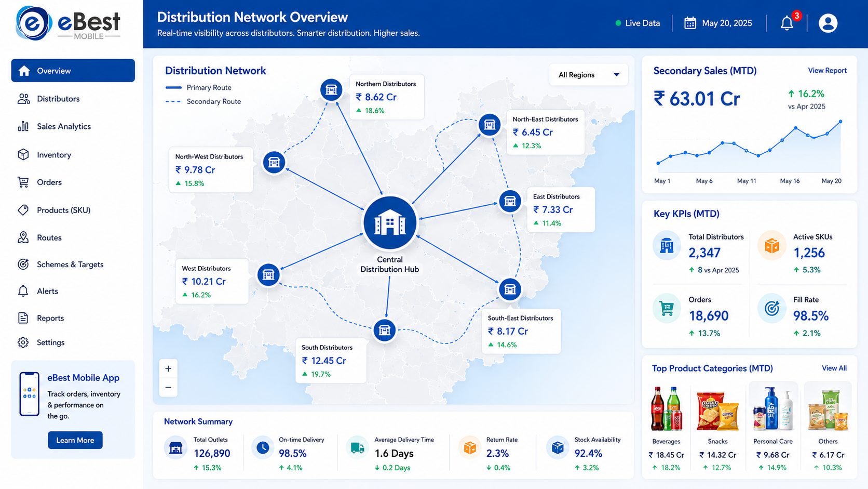Click the Fill Rate target icon

[x=772, y=309]
